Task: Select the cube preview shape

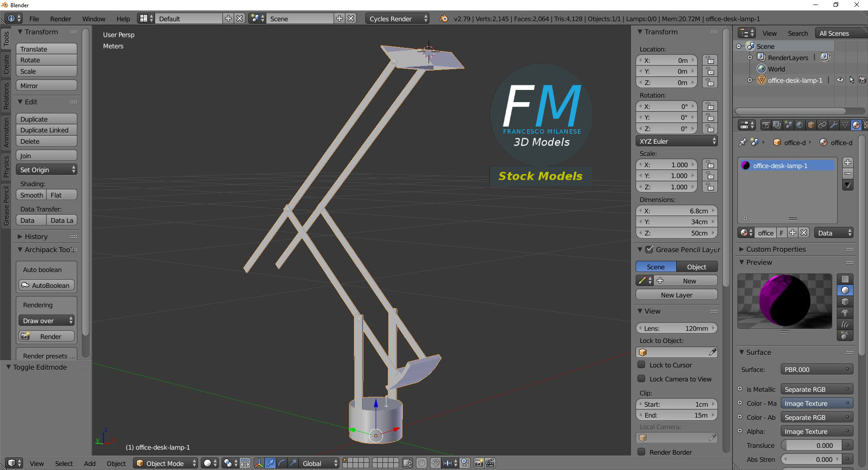Action: 845,302
